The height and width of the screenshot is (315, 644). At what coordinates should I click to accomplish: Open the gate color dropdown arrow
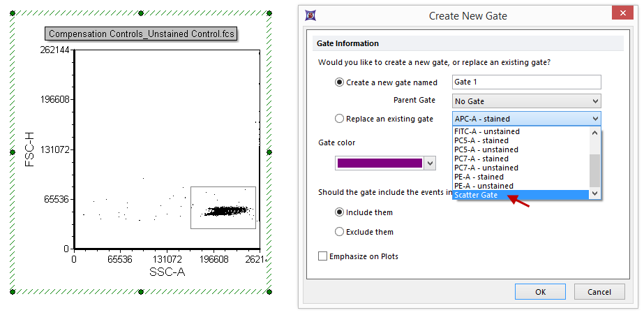tap(430, 163)
